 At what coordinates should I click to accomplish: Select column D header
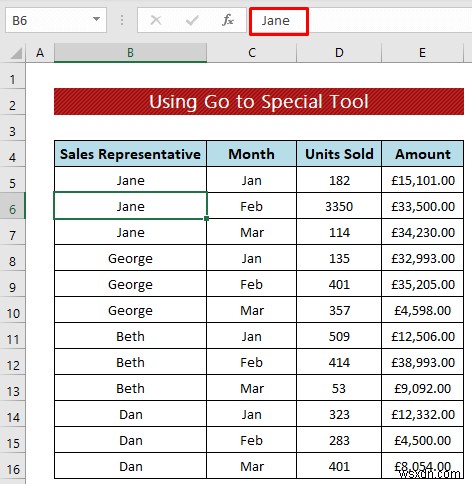(x=339, y=53)
